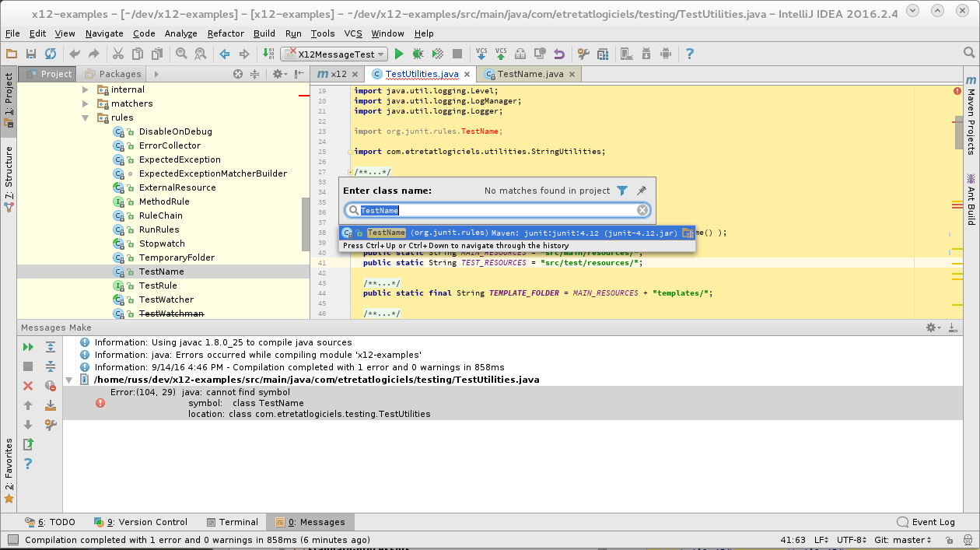Open Messages panel help question mark

point(28,464)
